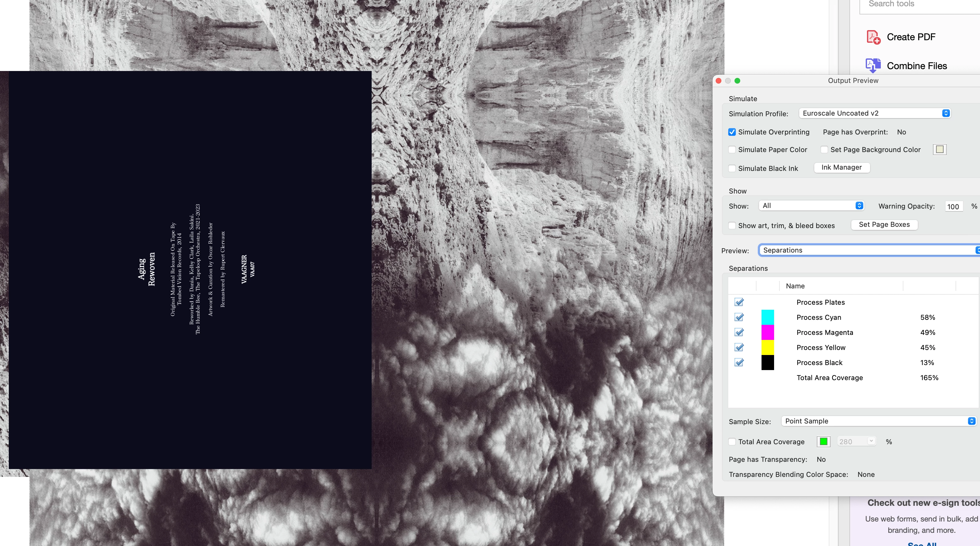Enable Show art, trim, & bleed boxes
Screen dimensions: 980x546
tap(732, 226)
